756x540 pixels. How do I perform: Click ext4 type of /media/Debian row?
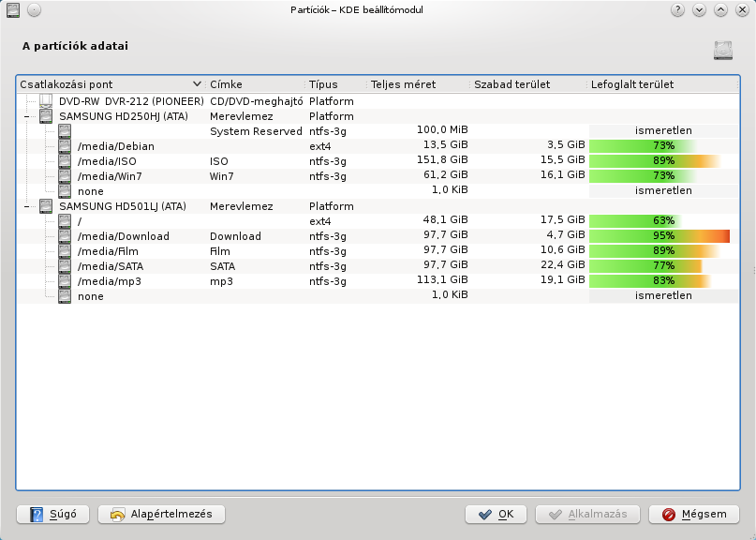point(320,146)
